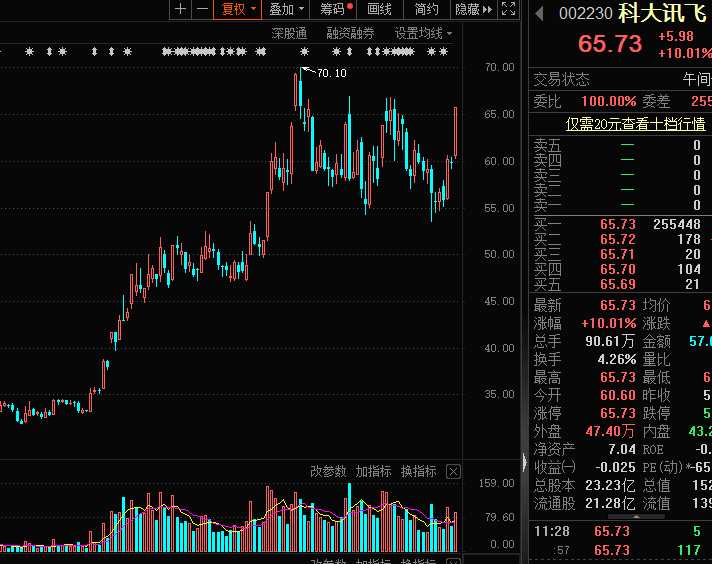Toggle the 简约 simplified mode
Image resolution: width=712 pixels, height=564 pixels.
[427, 9]
